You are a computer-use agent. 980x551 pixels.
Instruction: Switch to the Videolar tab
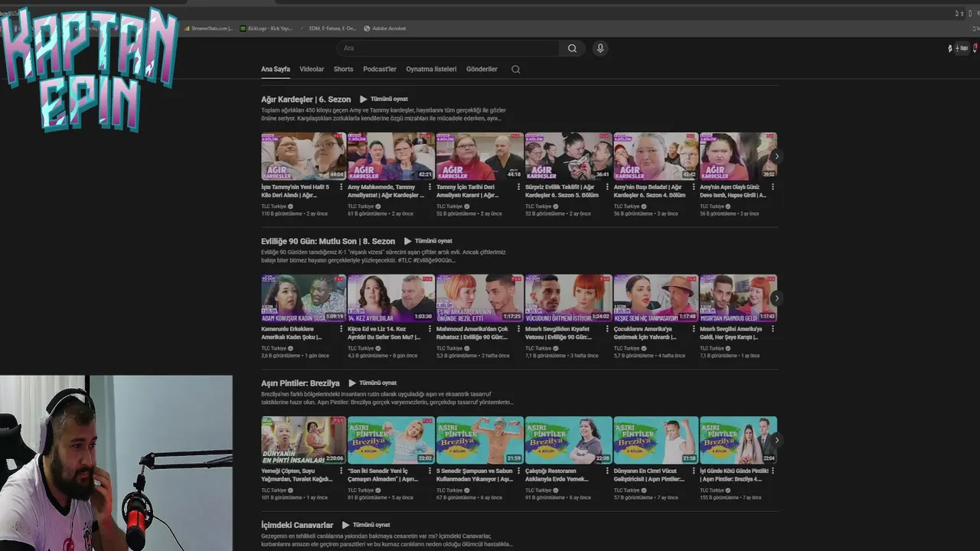coord(312,69)
